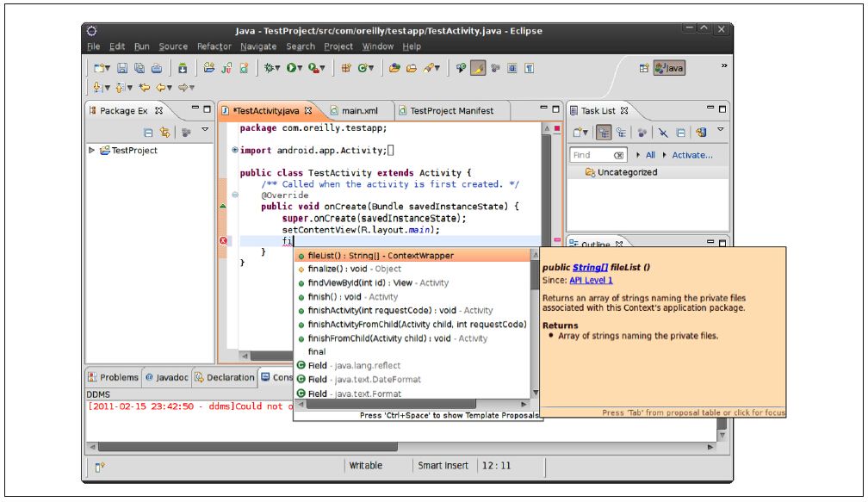Toggle Categorized presentation in Task List
The height and width of the screenshot is (502, 868).
(x=604, y=133)
